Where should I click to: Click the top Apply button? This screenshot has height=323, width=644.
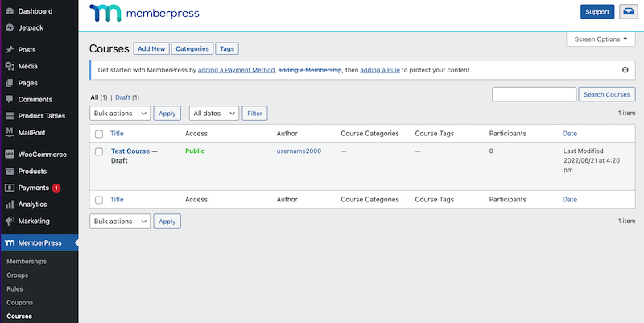pyautogui.click(x=167, y=114)
